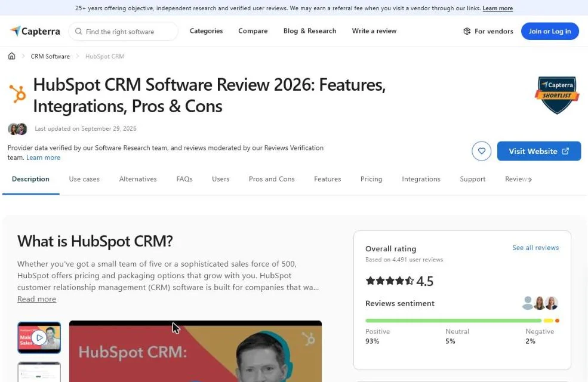Click the For vendors box icon
Image resolution: width=588 pixels, height=382 pixels.
coord(467,31)
